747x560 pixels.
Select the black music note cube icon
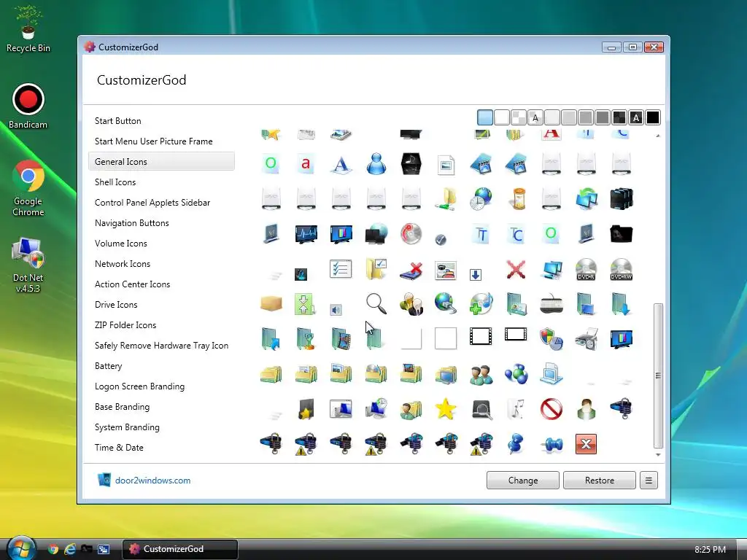(x=411, y=164)
